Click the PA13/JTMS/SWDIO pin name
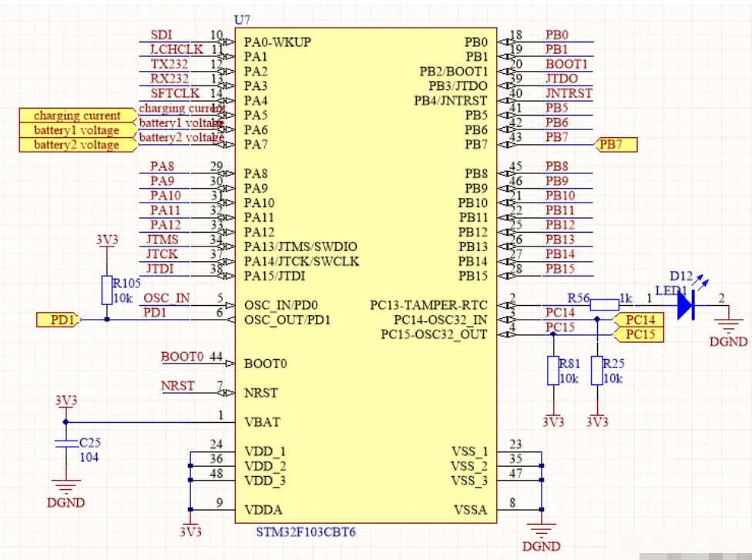 pos(300,246)
